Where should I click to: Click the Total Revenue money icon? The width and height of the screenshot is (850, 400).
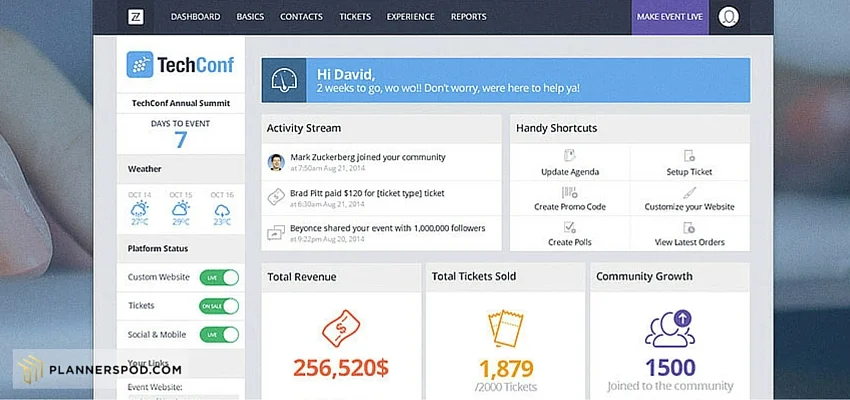(341, 328)
